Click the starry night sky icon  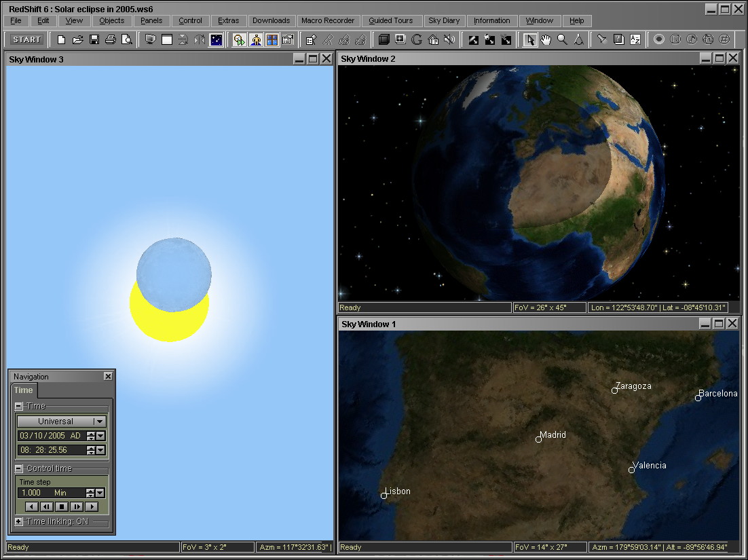pyautogui.click(x=216, y=39)
